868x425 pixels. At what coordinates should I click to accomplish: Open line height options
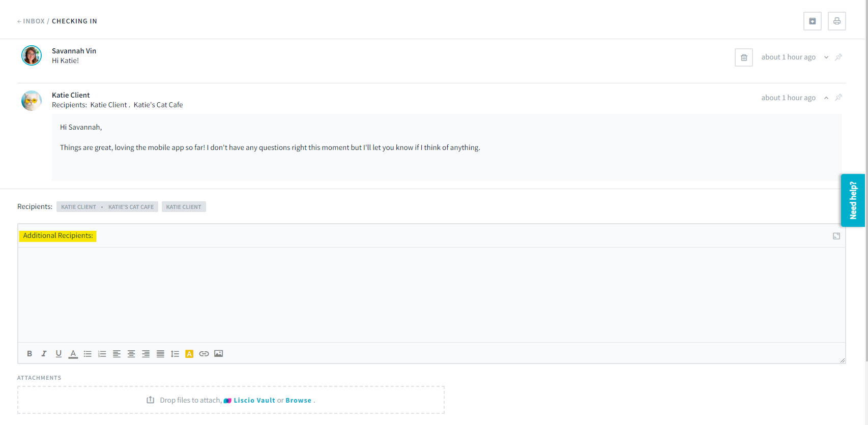click(175, 354)
